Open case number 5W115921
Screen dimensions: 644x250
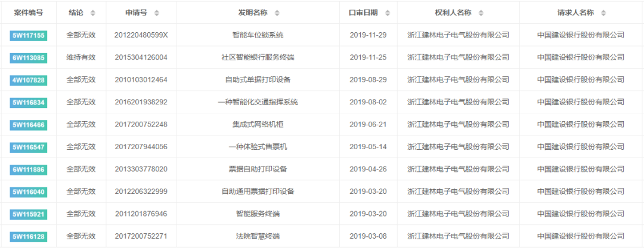click(x=29, y=214)
